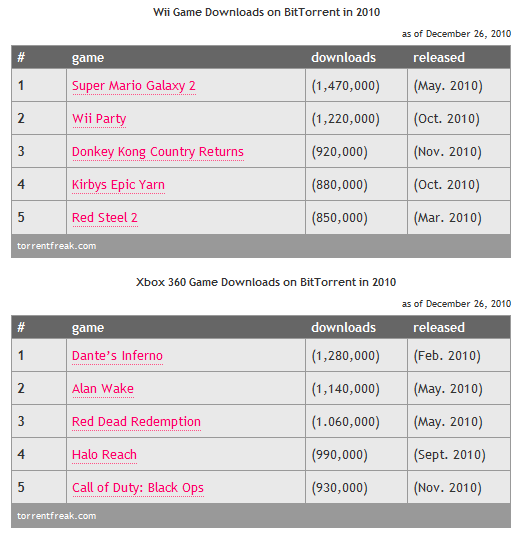This screenshot has width=520, height=535.
Task: Open the Kirbys Epic Yarn link
Action: (x=118, y=185)
